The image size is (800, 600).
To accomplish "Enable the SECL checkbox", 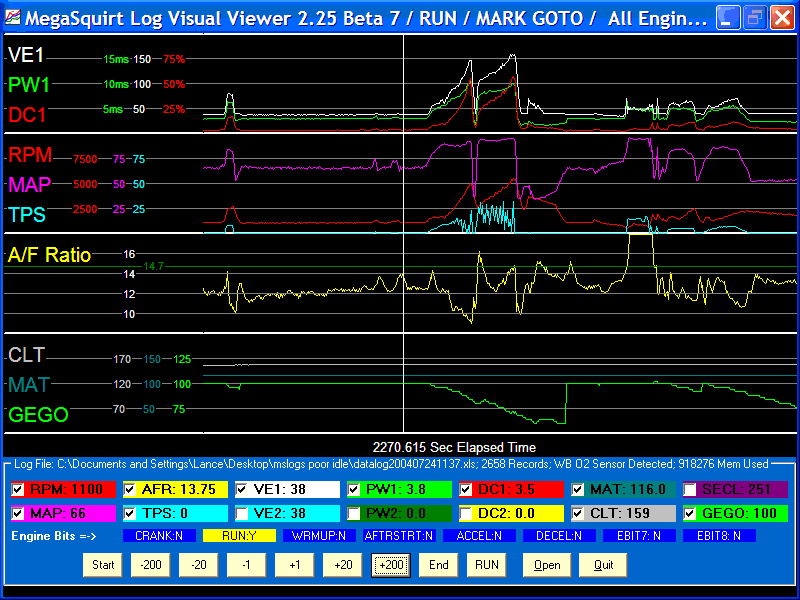I will pyautogui.click(x=691, y=490).
